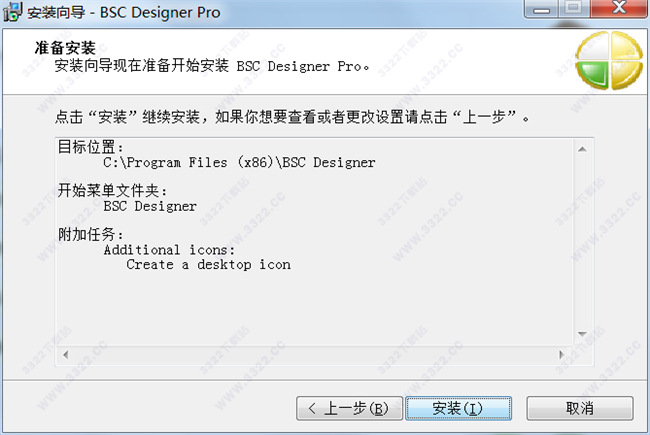Click the installer icon in the title bar
The height and width of the screenshot is (435, 650).
coord(12,14)
